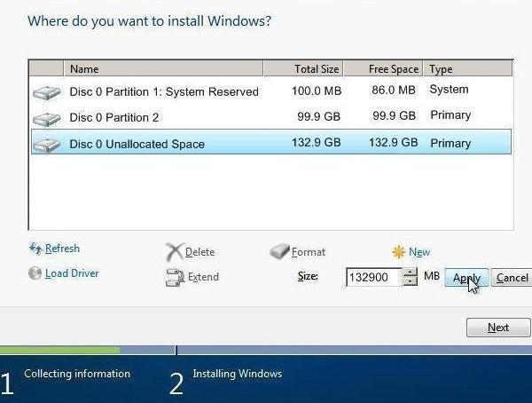
Task: Proceed with the Next button
Action: point(498,328)
